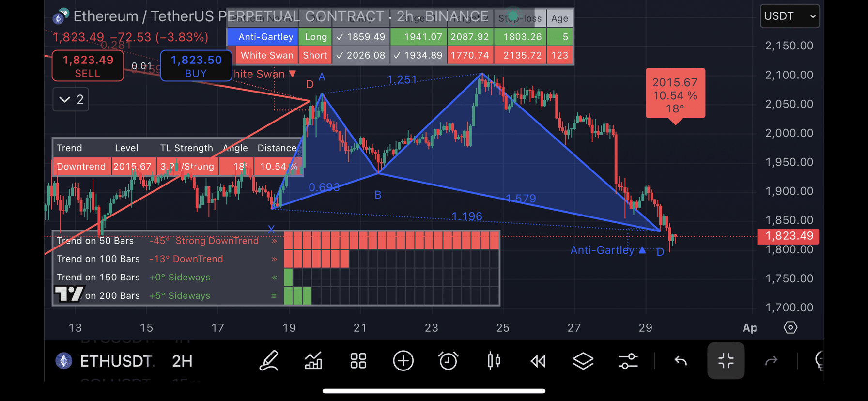
Task: Change the 2H timeframe interval
Action: tap(182, 361)
